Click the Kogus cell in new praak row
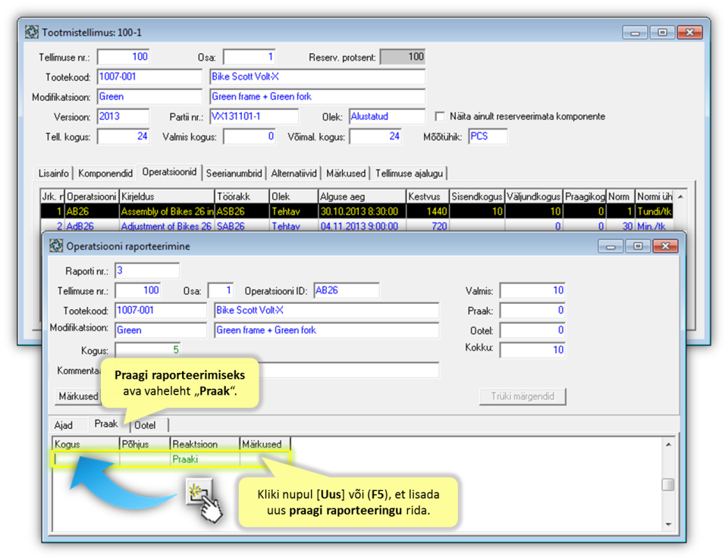The height and width of the screenshot is (560, 728). (x=86, y=458)
